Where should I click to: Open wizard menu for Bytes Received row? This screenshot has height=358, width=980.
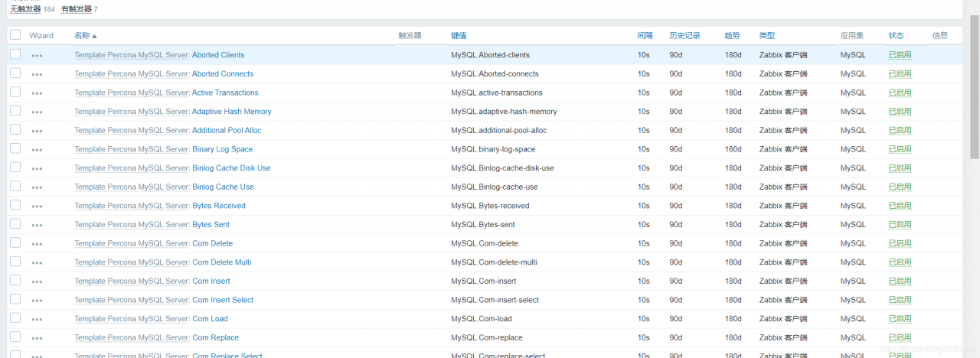pyautogui.click(x=37, y=207)
